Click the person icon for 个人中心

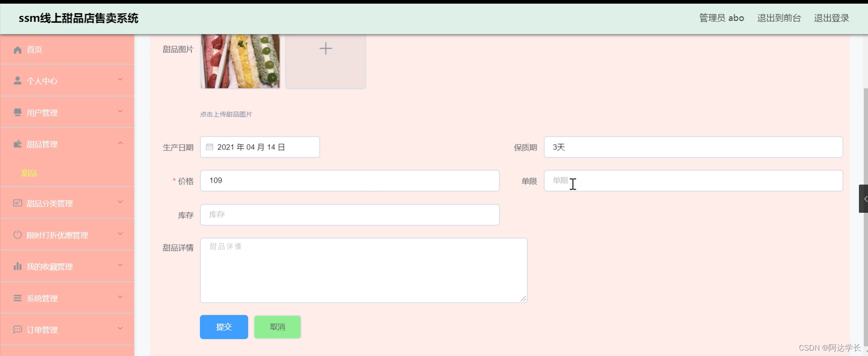click(x=18, y=80)
